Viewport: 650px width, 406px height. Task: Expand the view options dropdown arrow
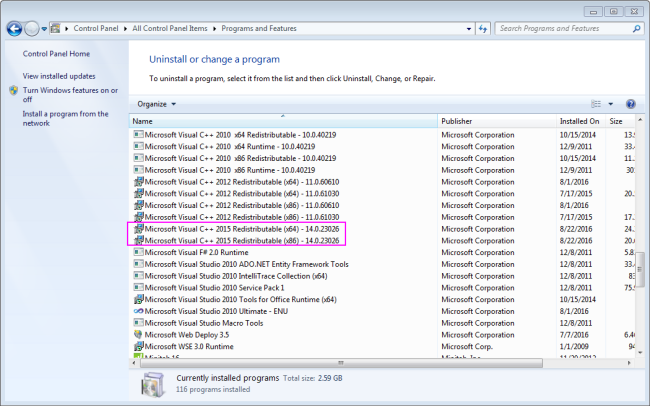point(611,104)
